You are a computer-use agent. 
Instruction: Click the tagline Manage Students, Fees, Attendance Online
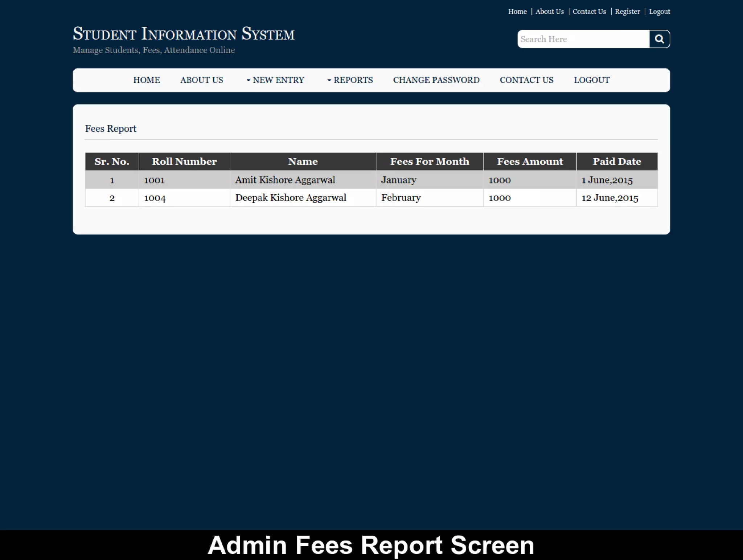point(154,50)
